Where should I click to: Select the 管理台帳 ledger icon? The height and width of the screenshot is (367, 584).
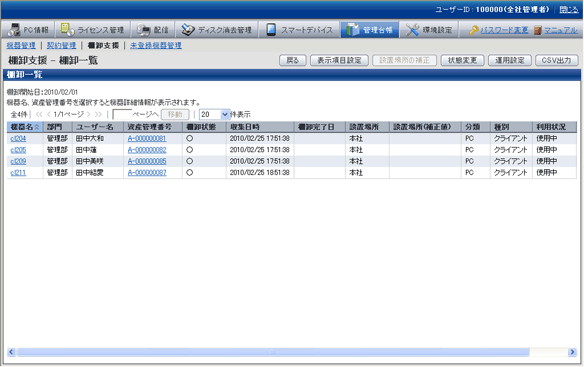(x=352, y=30)
